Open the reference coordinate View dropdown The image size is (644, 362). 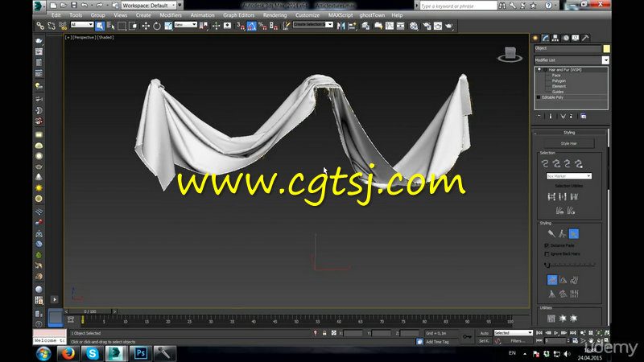pos(186,25)
